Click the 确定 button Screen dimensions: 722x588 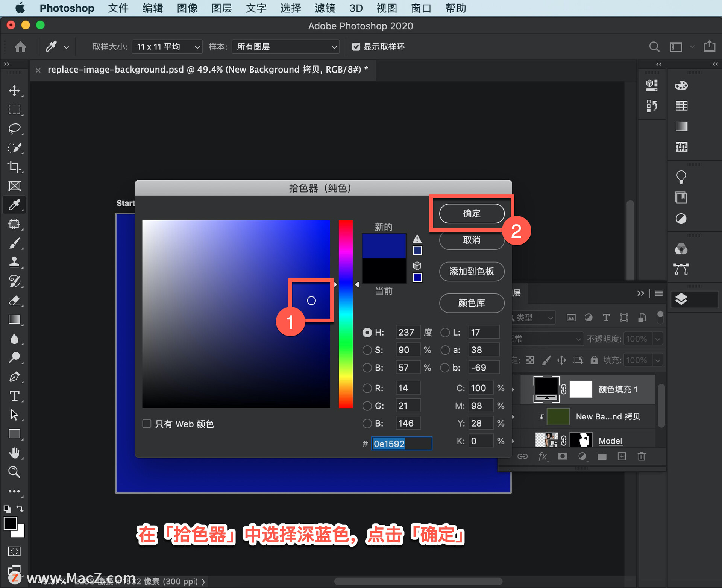[472, 213]
